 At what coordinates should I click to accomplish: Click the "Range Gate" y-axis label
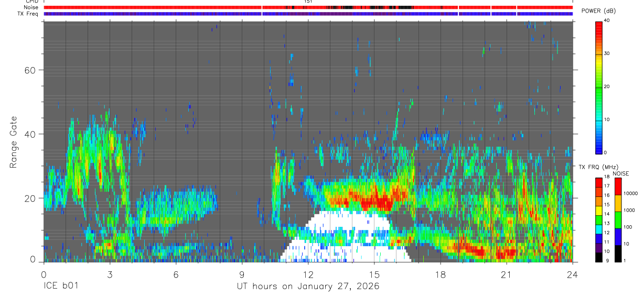click(14, 142)
